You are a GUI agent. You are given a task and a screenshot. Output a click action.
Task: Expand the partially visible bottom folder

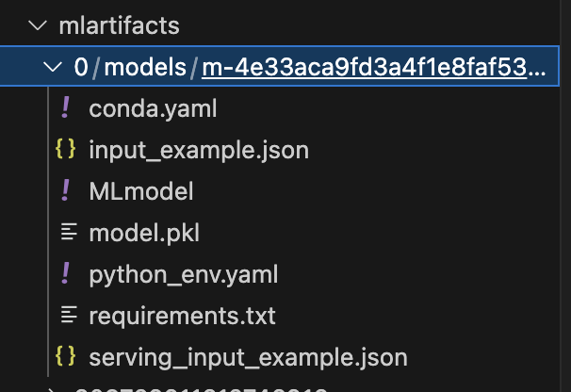[x=51, y=388]
